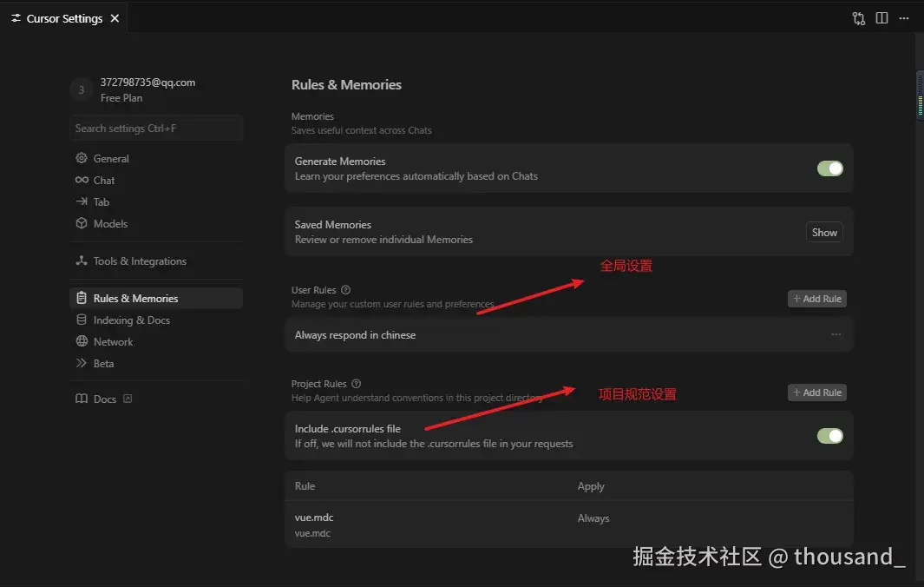Open options menu for Always respond in chinese rule
The width and height of the screenshot is (924, 587).
click(x=836, y=334)
